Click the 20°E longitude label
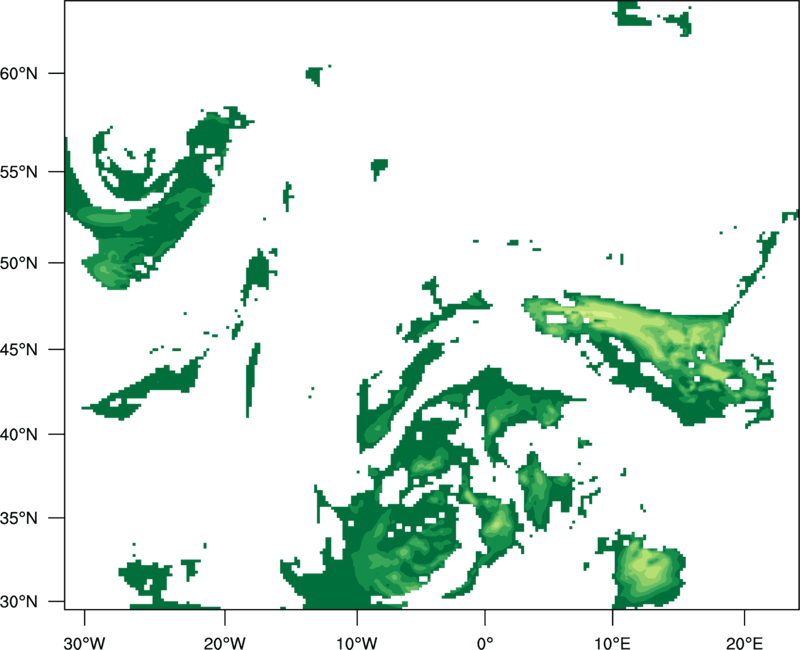The width and height of the screenshot is (800, 650). [x=744, y=643]
